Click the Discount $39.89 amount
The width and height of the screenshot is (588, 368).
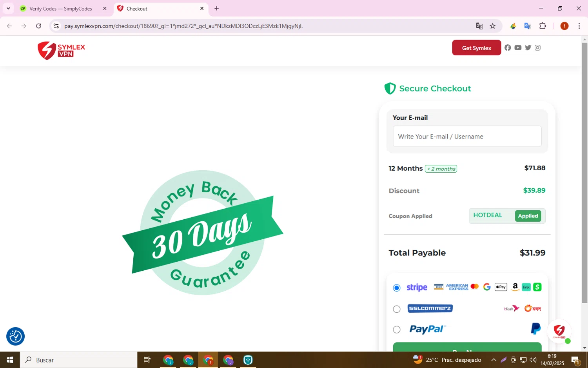point(534,190)
